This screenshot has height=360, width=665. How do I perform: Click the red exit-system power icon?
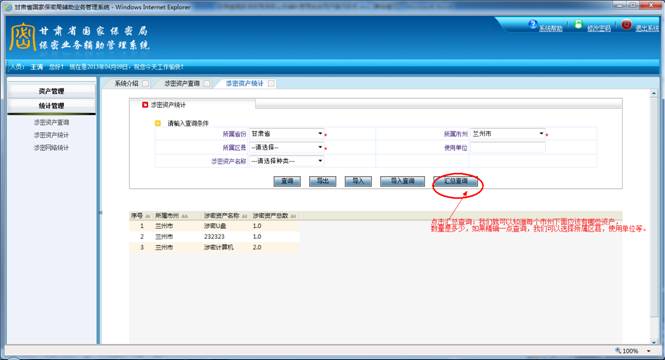tap(626, 25)
